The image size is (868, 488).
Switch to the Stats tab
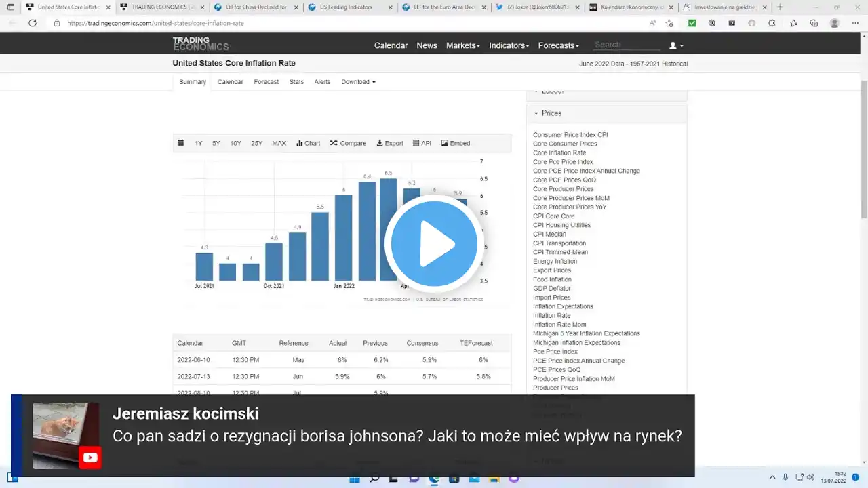point(296,82)
